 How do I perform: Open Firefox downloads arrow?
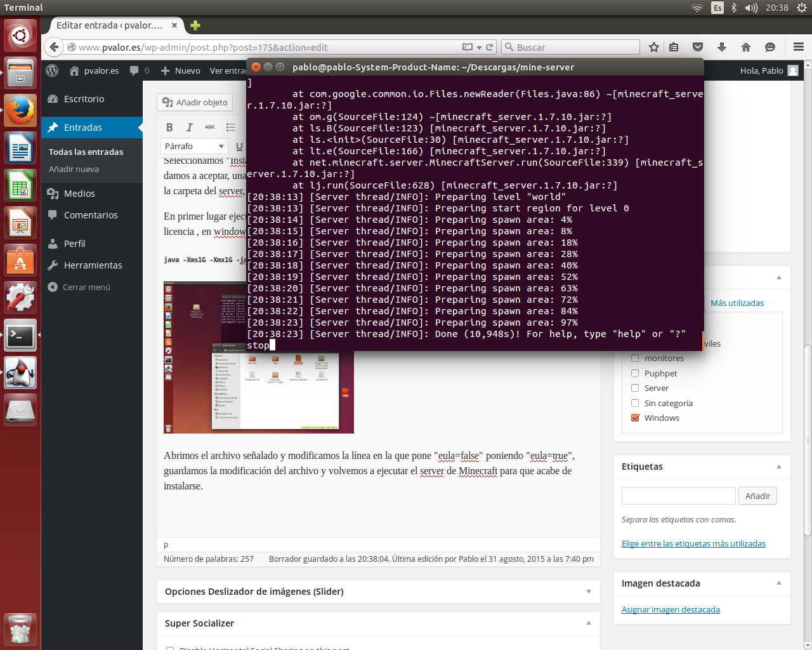pos(722,47)
